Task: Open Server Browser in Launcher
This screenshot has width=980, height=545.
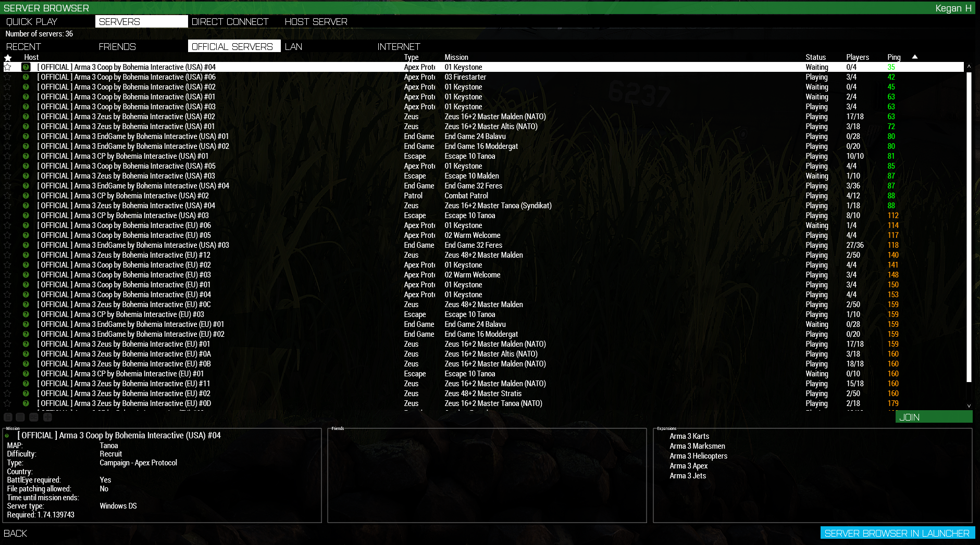Action: point(897,533)
